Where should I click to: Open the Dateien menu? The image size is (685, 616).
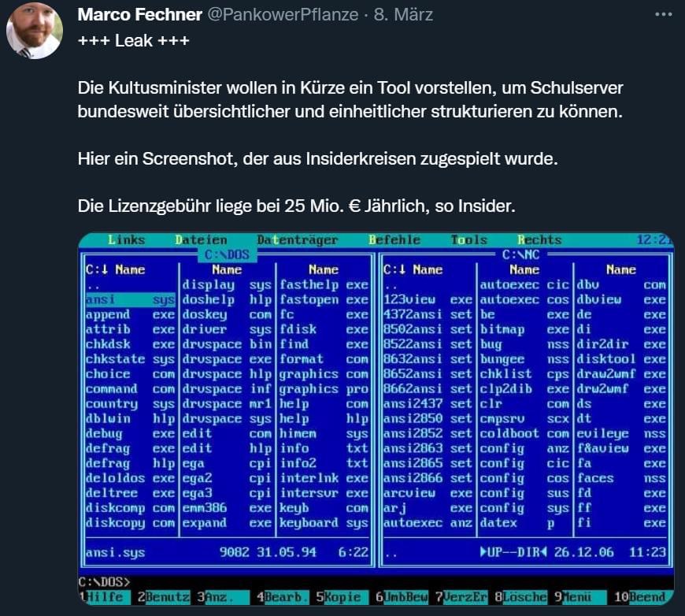[201, 240]
